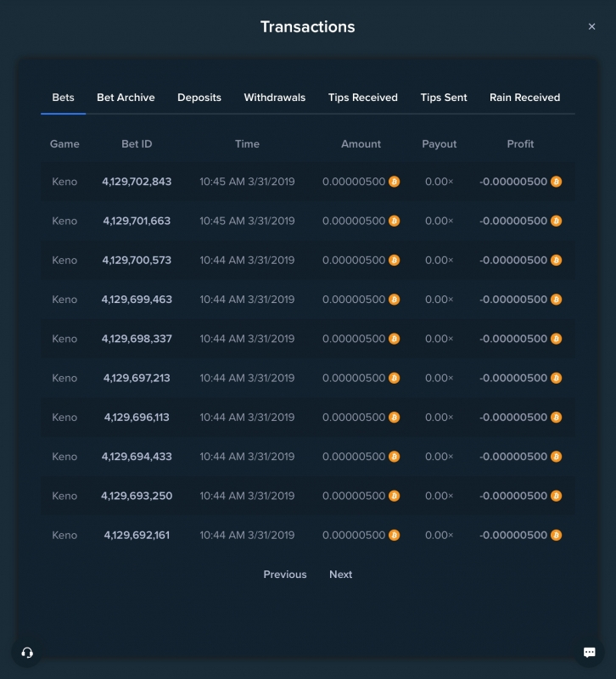Open bet ID 4,129,700,573

pyautogui.click(x=137, y=261)
